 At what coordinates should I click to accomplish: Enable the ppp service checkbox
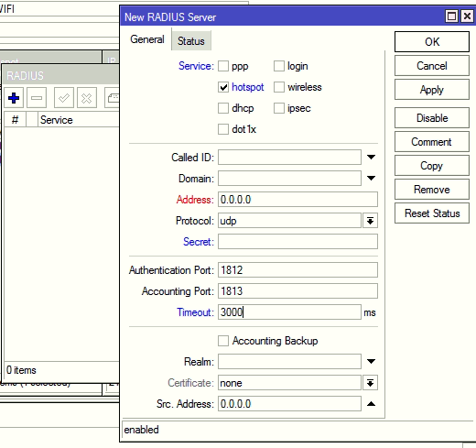[223, 66]
